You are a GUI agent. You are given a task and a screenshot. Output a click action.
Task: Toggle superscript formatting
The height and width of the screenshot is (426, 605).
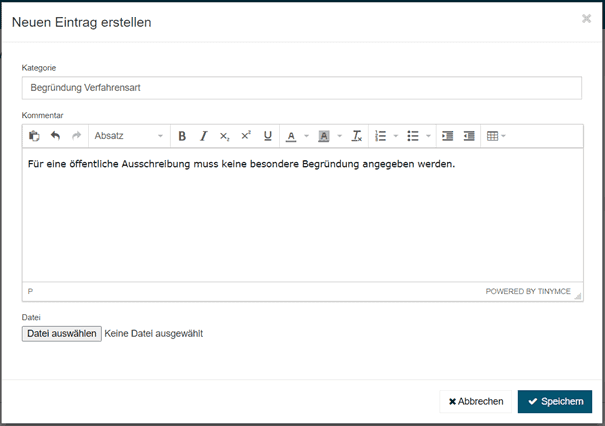coord(246,136)
